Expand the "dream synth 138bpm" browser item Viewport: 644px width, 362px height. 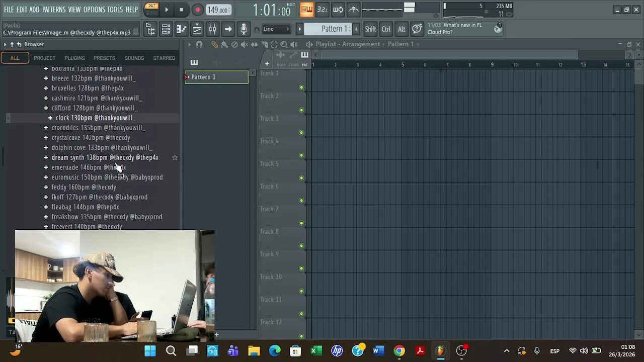coord(46,157)
